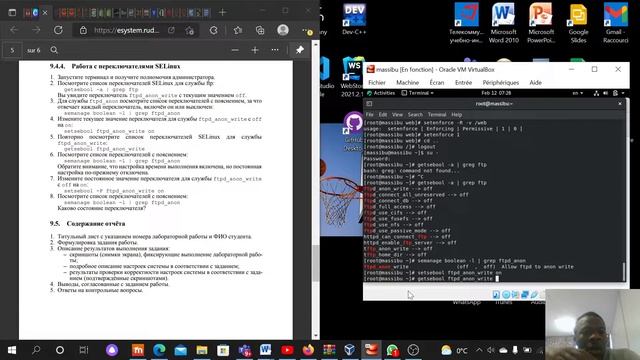Open terminal File menu
This screenshot has width=640, height=360.
(369, 115)
